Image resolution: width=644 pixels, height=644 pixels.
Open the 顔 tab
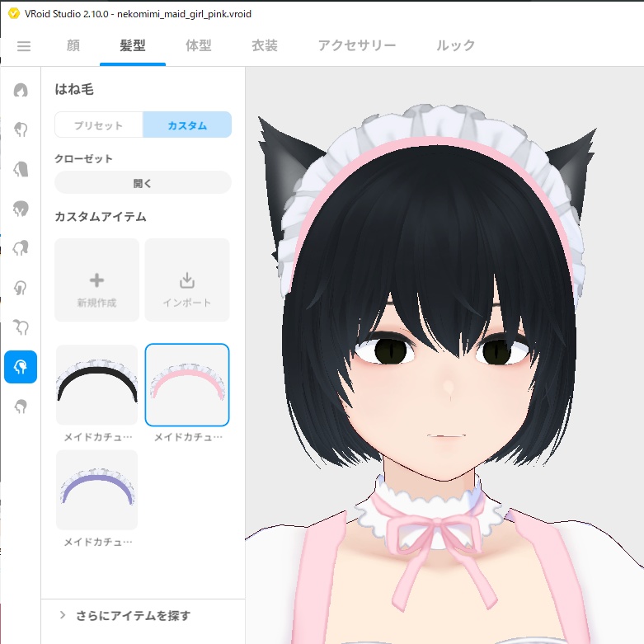coord(73,45)
